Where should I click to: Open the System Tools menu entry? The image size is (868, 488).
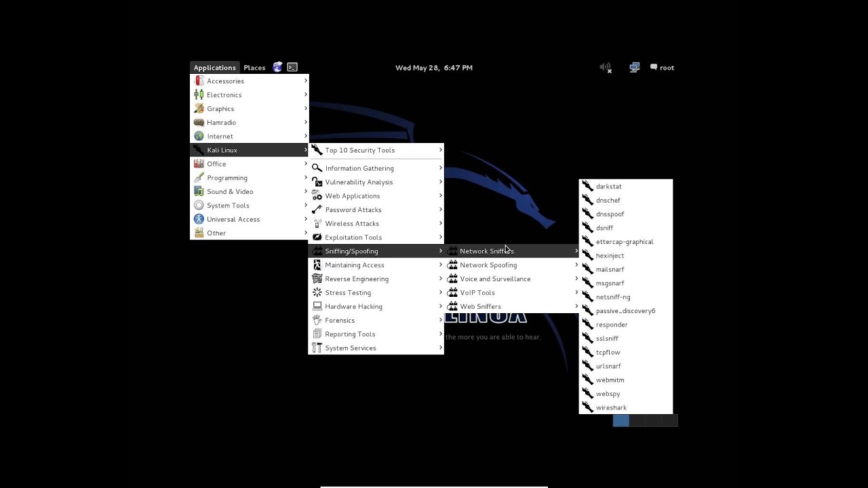[250, 205]
